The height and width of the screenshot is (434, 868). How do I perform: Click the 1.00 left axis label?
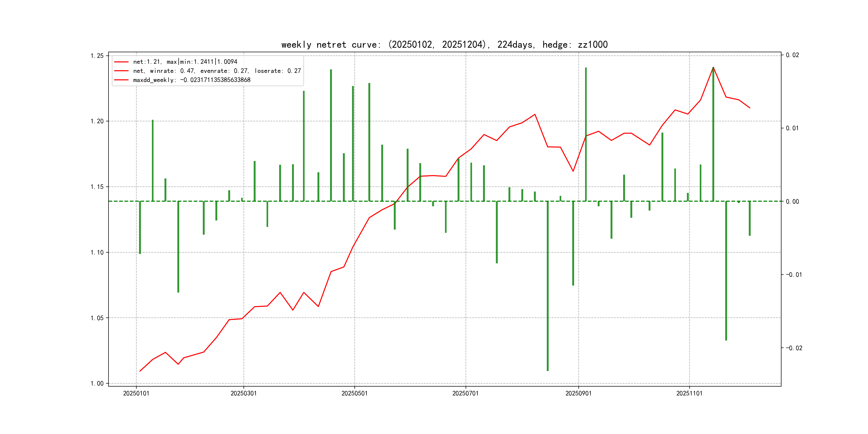pyautogui.click(x=97, y=383)
